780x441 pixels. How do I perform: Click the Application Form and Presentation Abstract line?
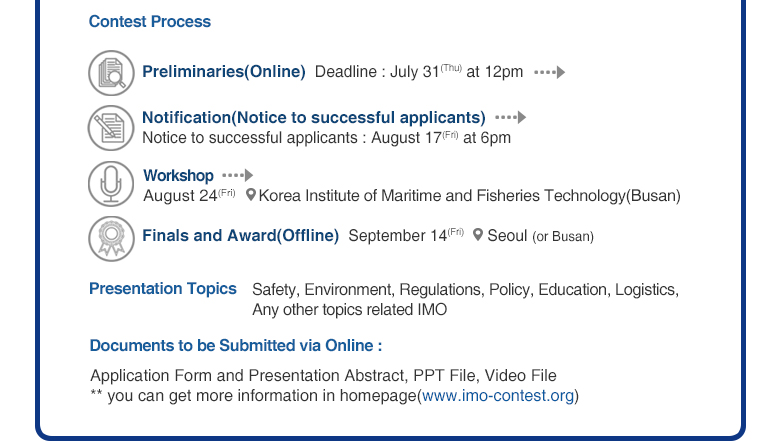coord(323,375)
